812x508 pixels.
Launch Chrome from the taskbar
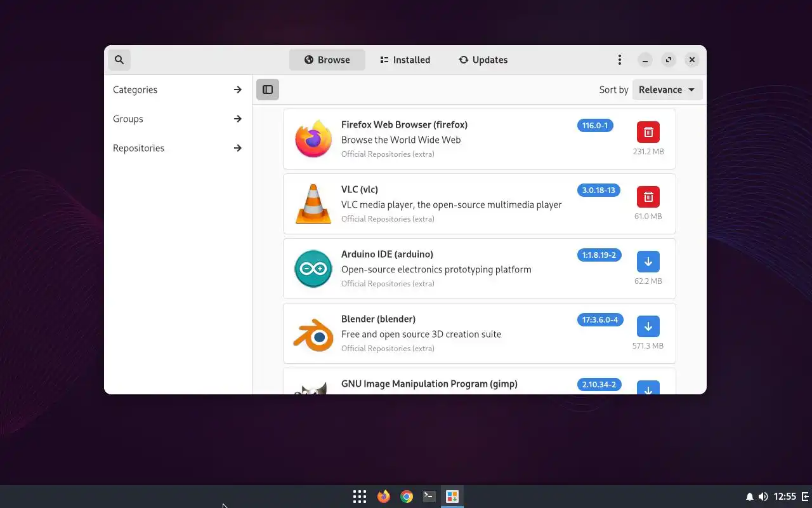click(x=407, y=497)
